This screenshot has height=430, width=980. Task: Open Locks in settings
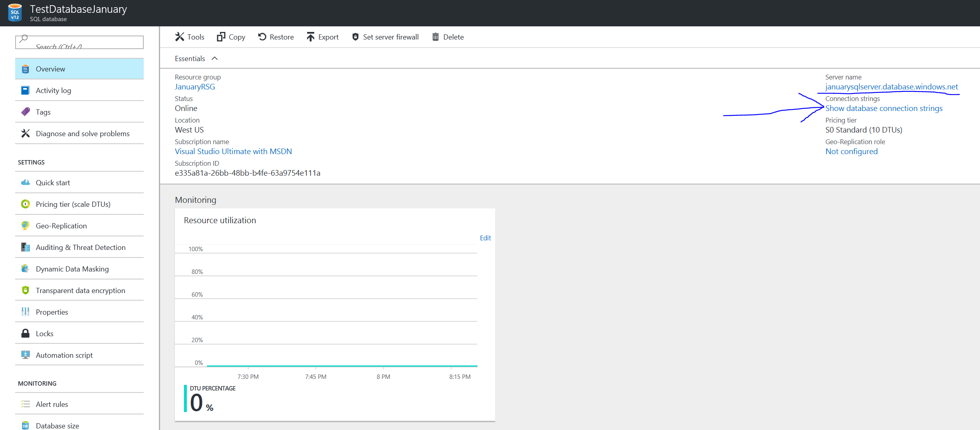pos(79,333)
